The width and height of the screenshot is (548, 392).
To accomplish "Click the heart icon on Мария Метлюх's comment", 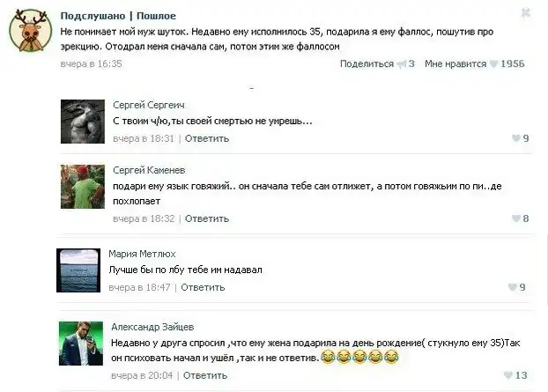I will coord(512,287).
